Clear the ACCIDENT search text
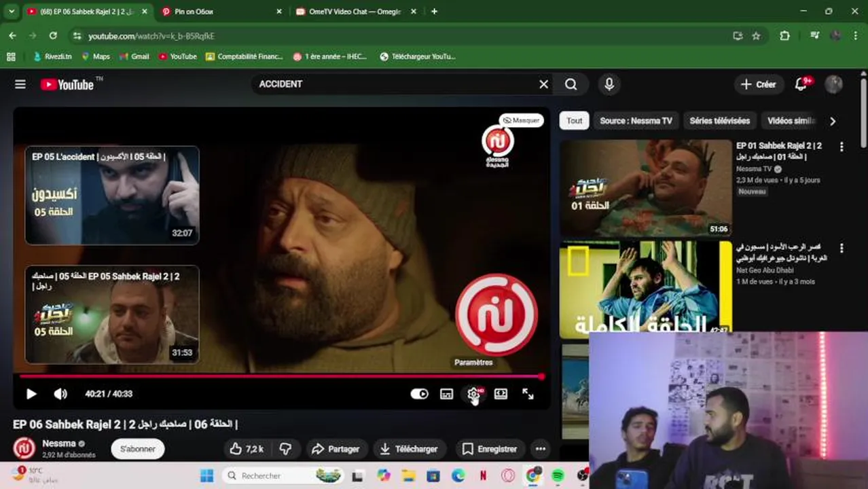Viewport: 868px width, 489px height. [543, 84]
